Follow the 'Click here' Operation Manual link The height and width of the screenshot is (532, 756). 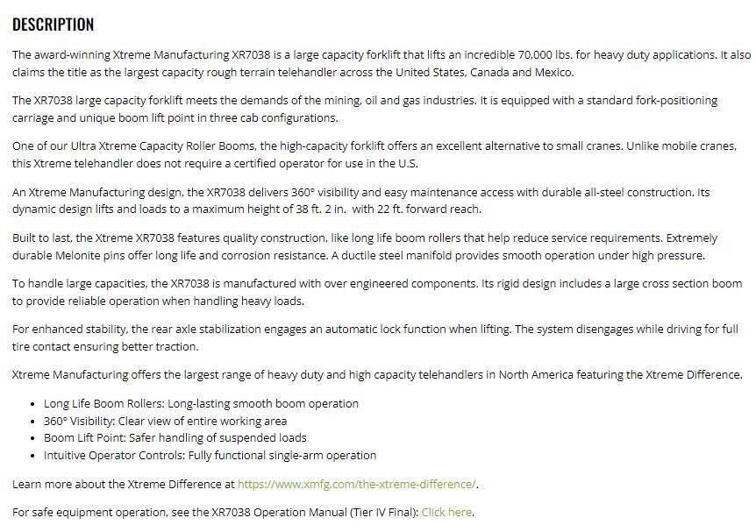(x=446, y=512)
